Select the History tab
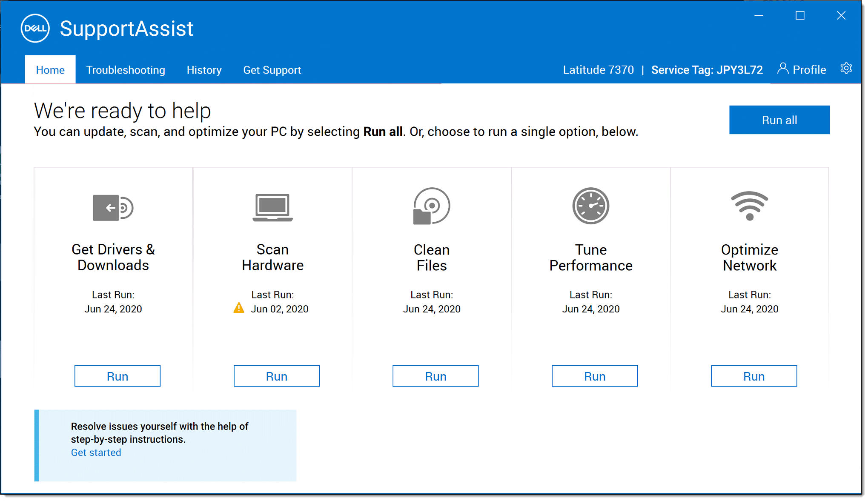This screenshot has width=868, height=501. click(205, 70)
